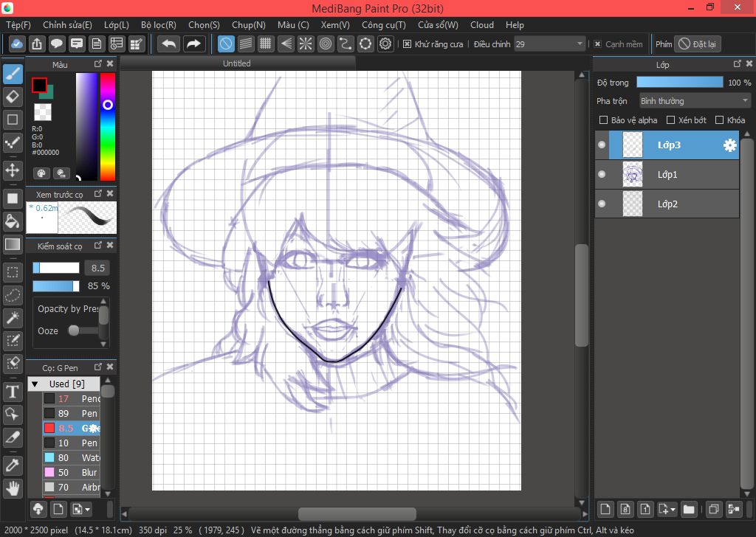756x537 pixels.
Task: Select the Move tool
Action: point(13,170)
